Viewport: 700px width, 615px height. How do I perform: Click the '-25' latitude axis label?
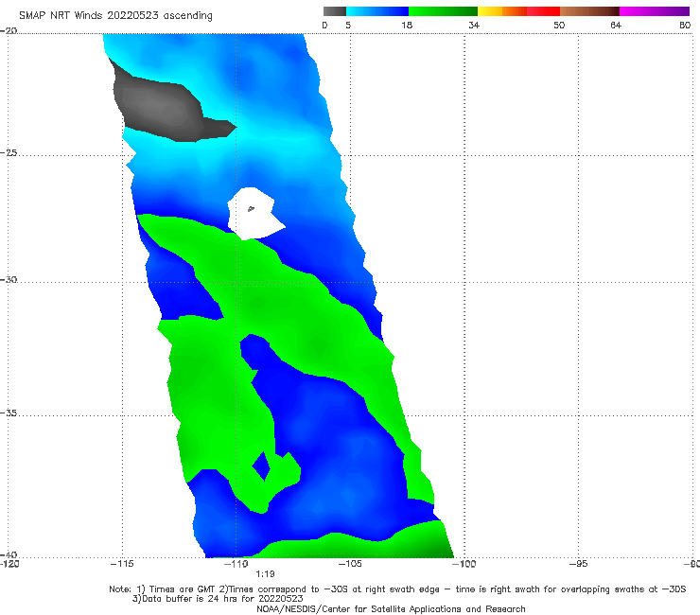point(9,152)
